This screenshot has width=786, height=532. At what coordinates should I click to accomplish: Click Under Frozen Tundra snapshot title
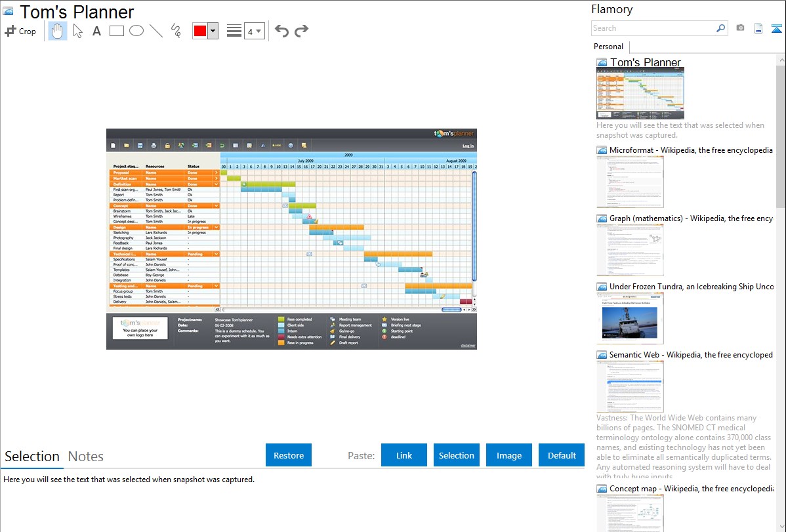pos(692,286)
